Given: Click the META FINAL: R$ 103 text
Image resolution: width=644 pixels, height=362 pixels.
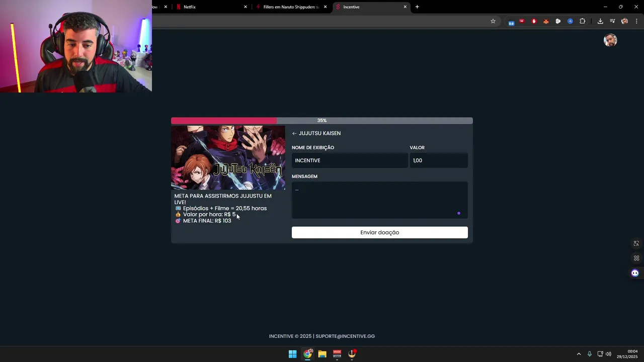Looking at the screenshot, I should pos(207,221).
